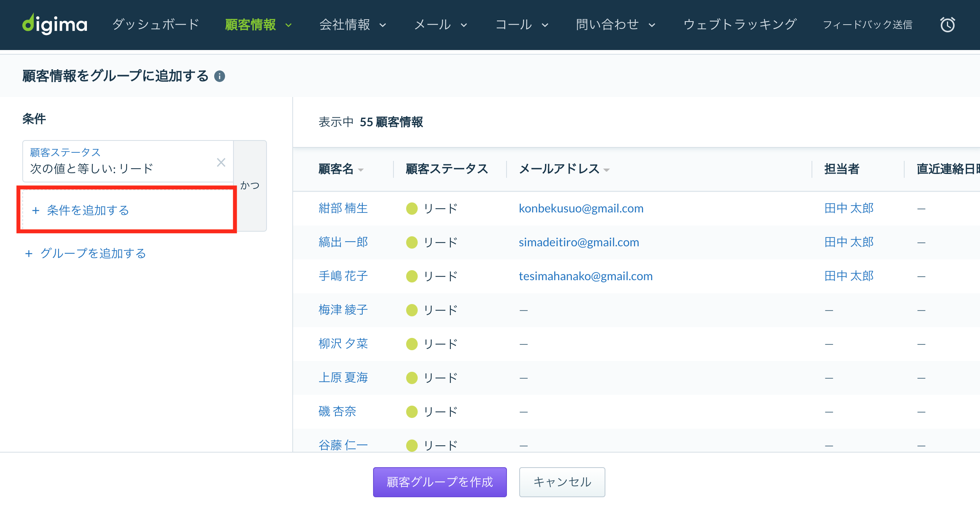Click the キャンセル button
The image size is (980, 508).
(562, 482)
